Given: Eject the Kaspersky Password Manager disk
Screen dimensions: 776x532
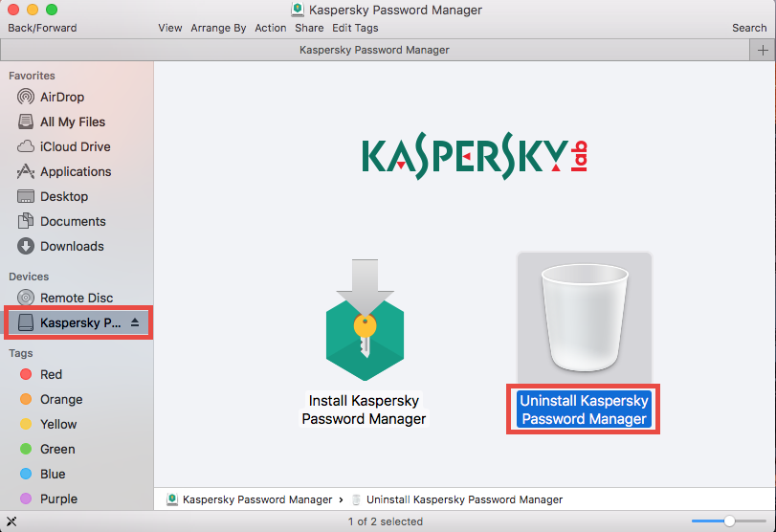Looking at the screenshot, I should [x=135, y=322].
